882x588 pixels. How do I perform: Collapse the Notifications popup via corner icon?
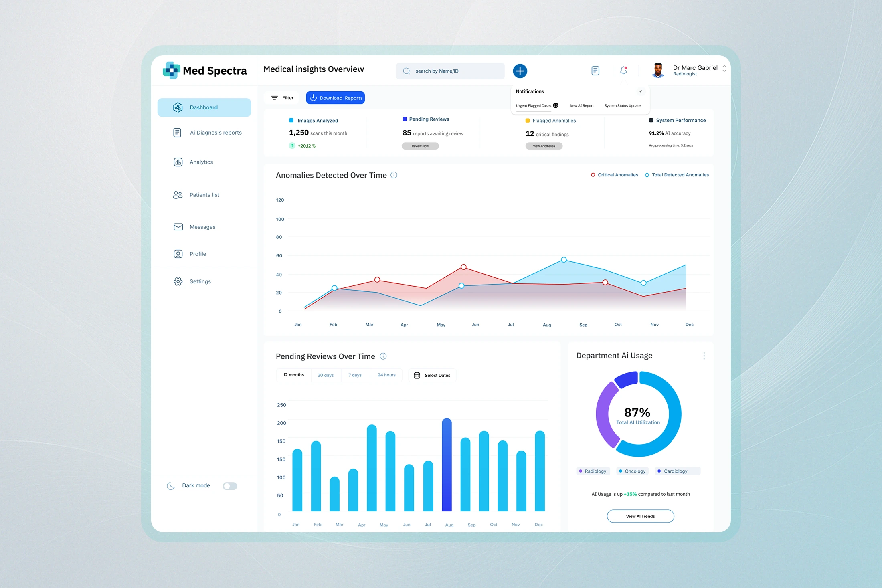(641, 91)
